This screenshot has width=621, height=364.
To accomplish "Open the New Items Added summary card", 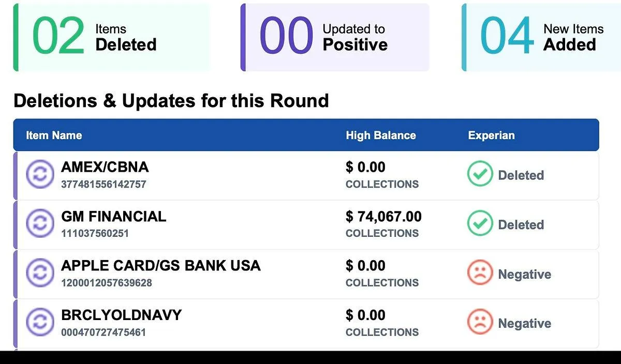I will click(x=541, y=37).
